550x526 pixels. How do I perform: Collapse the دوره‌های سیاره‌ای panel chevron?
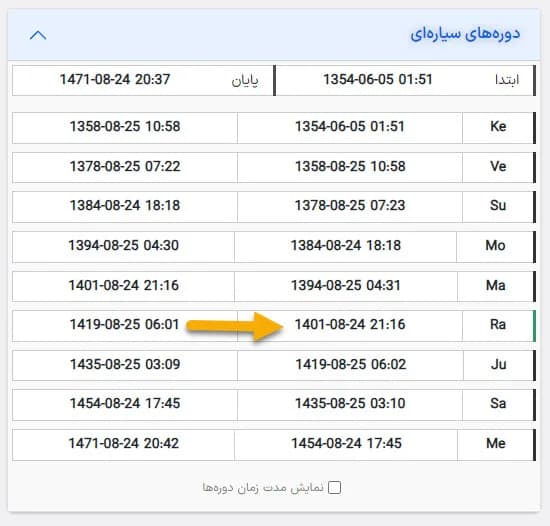pyautogui.click(x=38, y=35)
